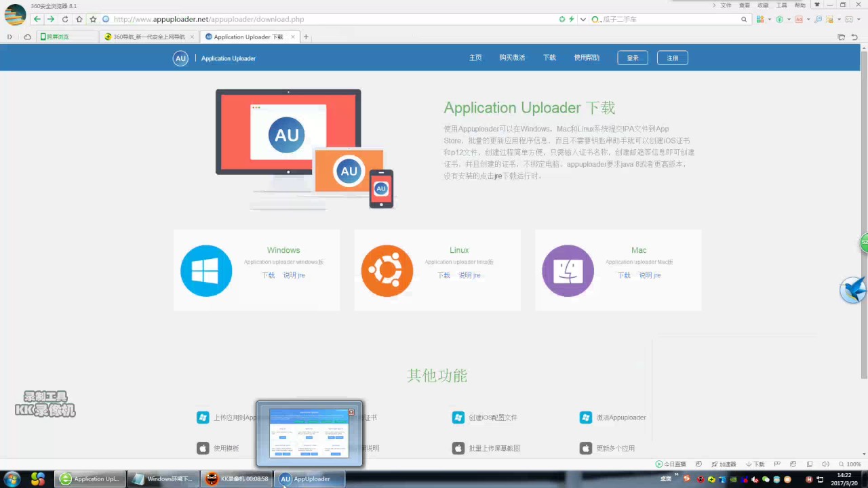Click the screenshot tool icon in toolbar

[830, 19]
